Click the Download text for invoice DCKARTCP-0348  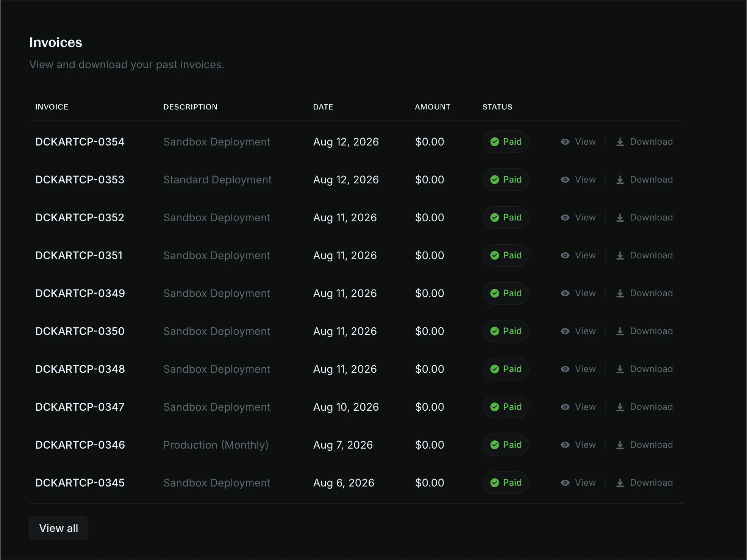pyautogui.click(x=651, y=369)
